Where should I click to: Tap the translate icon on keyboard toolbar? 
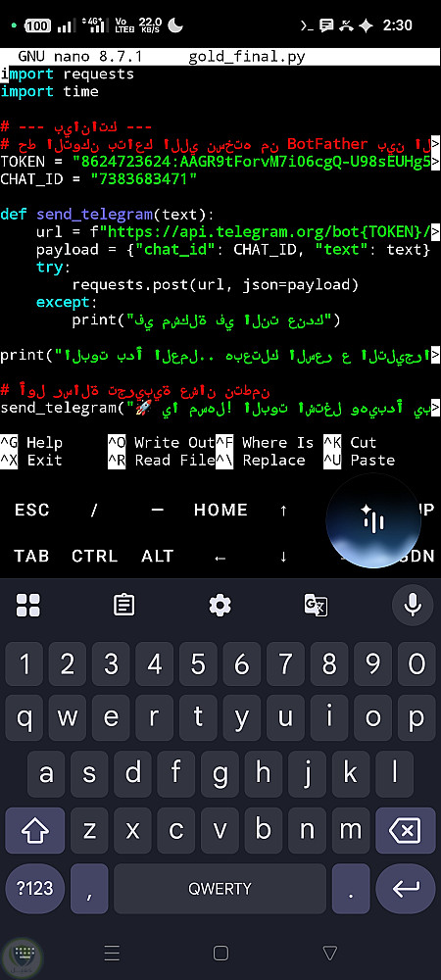316,605
